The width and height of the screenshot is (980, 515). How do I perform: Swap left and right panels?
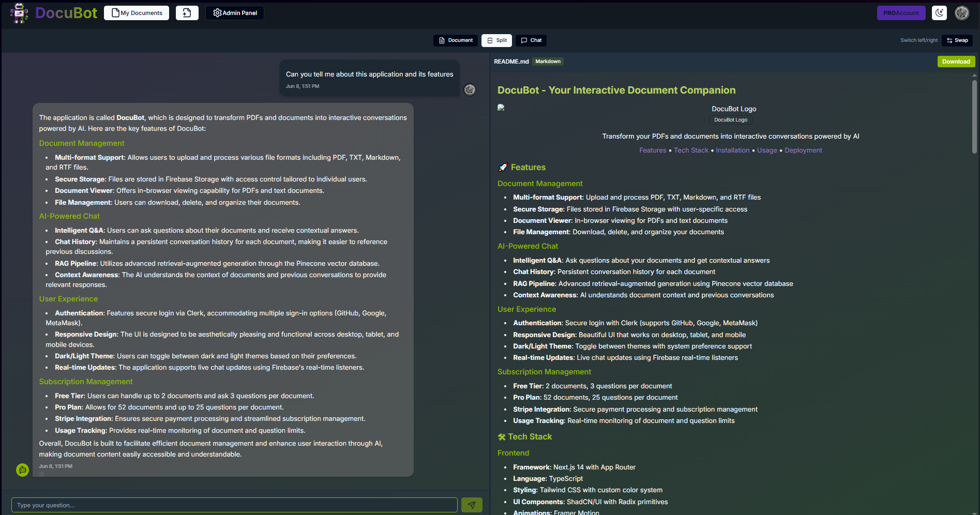click(x=957, y=40)
